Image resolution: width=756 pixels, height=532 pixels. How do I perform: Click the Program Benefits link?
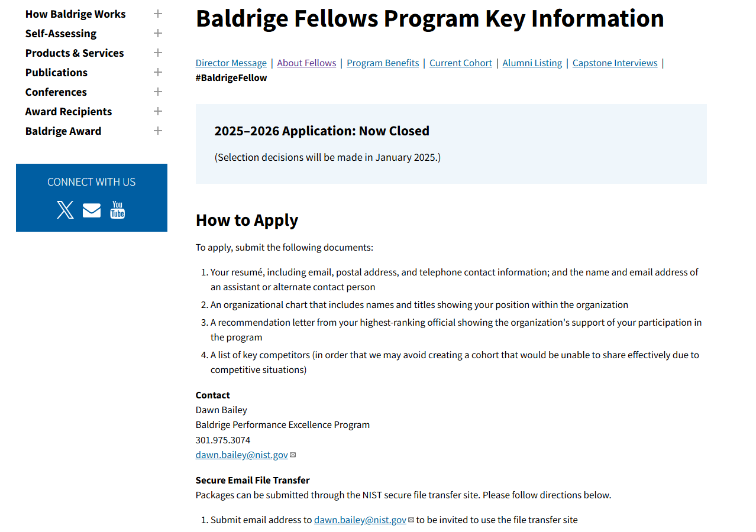click(x=383, y=63)
